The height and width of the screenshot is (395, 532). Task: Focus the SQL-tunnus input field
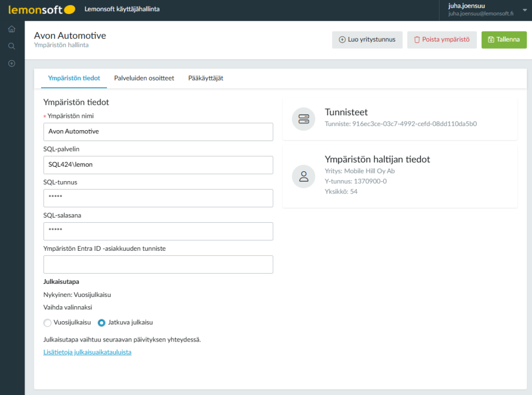(158, 198)
